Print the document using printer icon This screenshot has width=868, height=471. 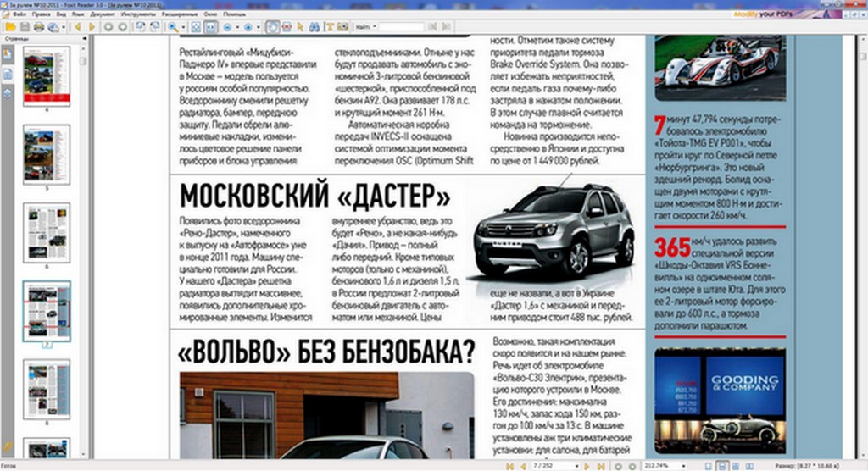[39, 26]
